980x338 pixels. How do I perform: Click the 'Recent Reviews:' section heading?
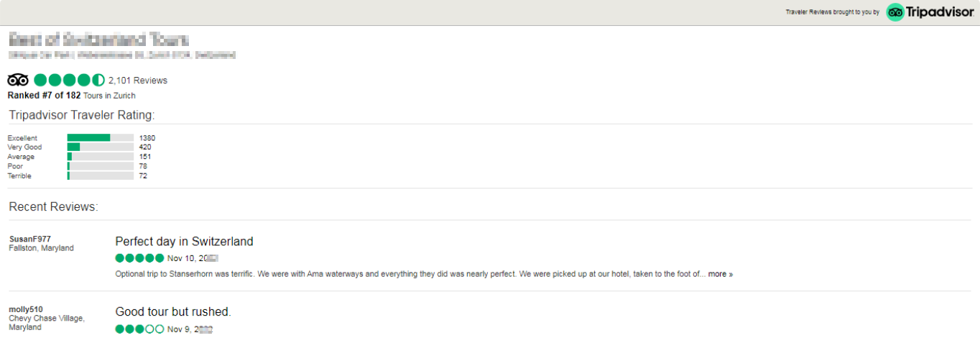53,207
